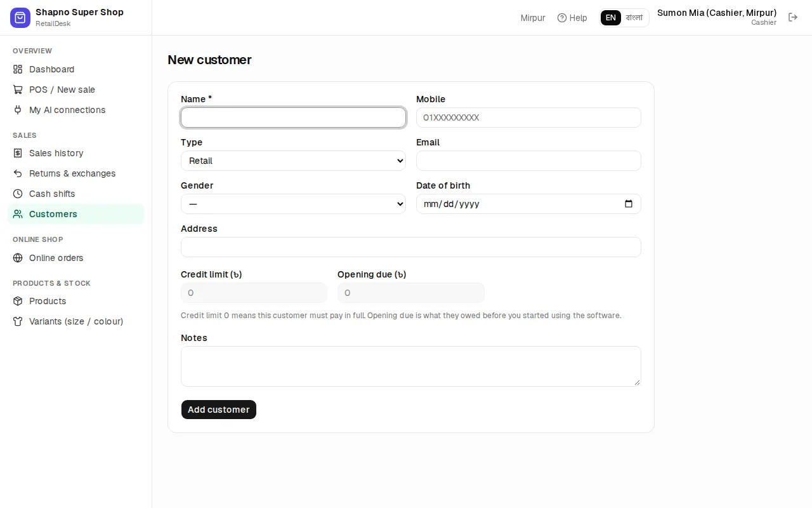Click the Returns undo arrow icon
This screenshot has width=812, height=508.
click(18, 173)
